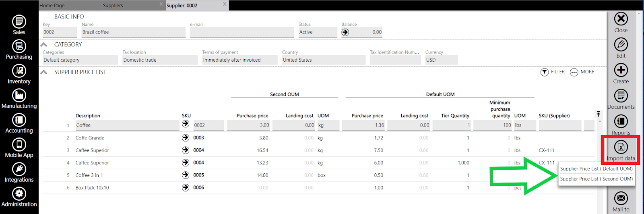Click the Second OUM purchase price 3.00
The height and width of the screenshot is (214, 644).
click(x=248, y=125)
